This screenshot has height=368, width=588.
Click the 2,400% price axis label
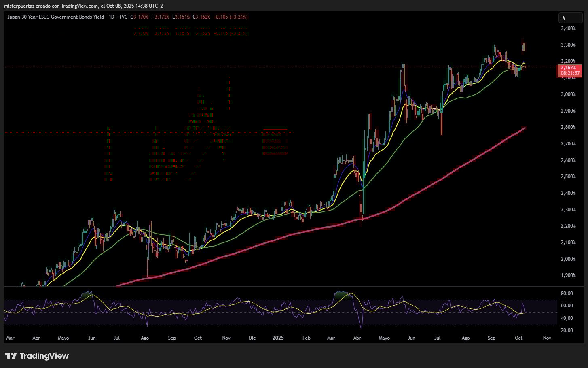coord(568,193)
